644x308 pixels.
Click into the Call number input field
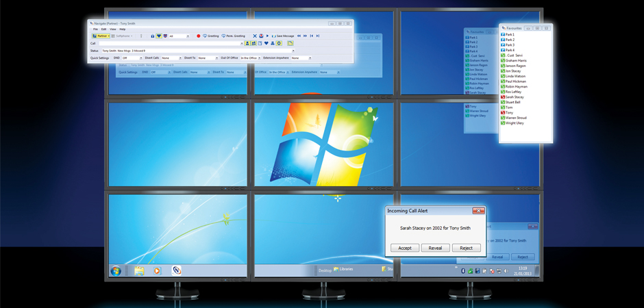[170, 43]
